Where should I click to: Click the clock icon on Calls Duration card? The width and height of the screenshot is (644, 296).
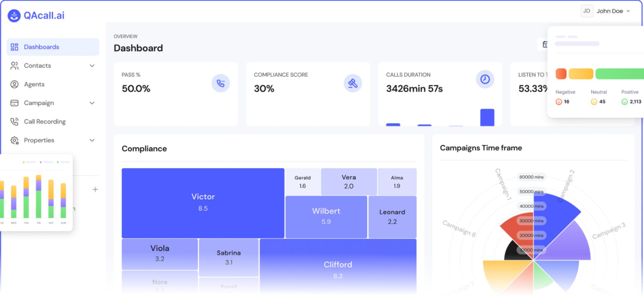click(485, 79)
